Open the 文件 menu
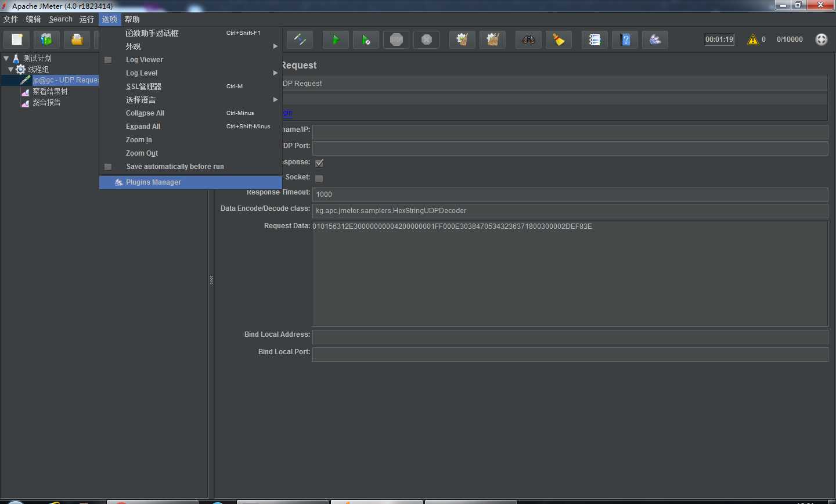This screenshot has height=504, width=836. pyautogui.click(x=11, y=19)
